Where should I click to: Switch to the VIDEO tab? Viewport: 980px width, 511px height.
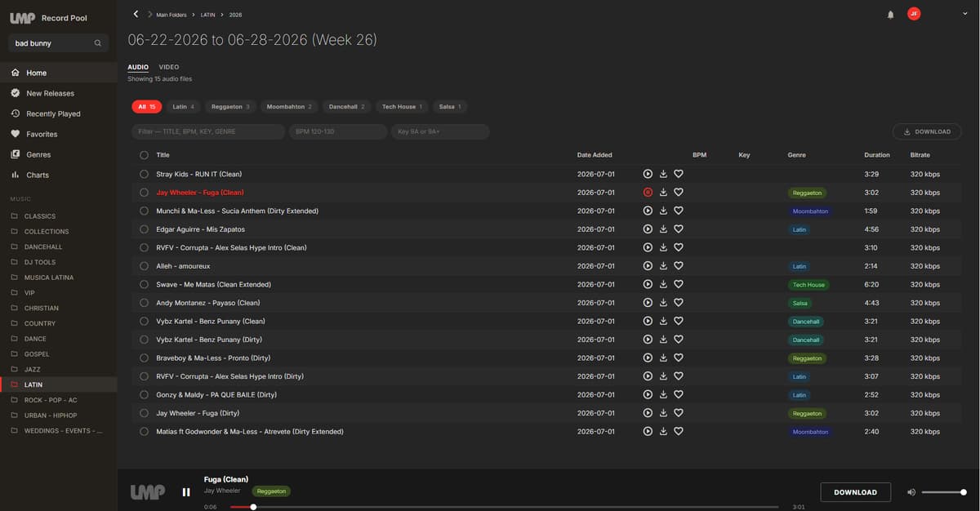pos(169,67)
